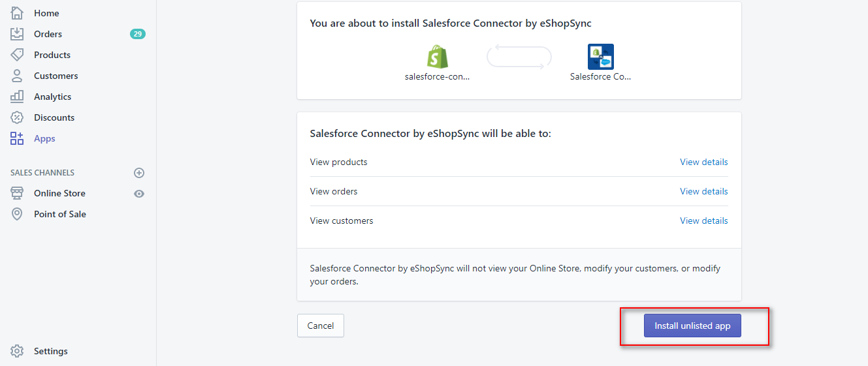Click the Salesforce Connector app logo
Viewport: 868px width, 366px height.
click(601, 57)
